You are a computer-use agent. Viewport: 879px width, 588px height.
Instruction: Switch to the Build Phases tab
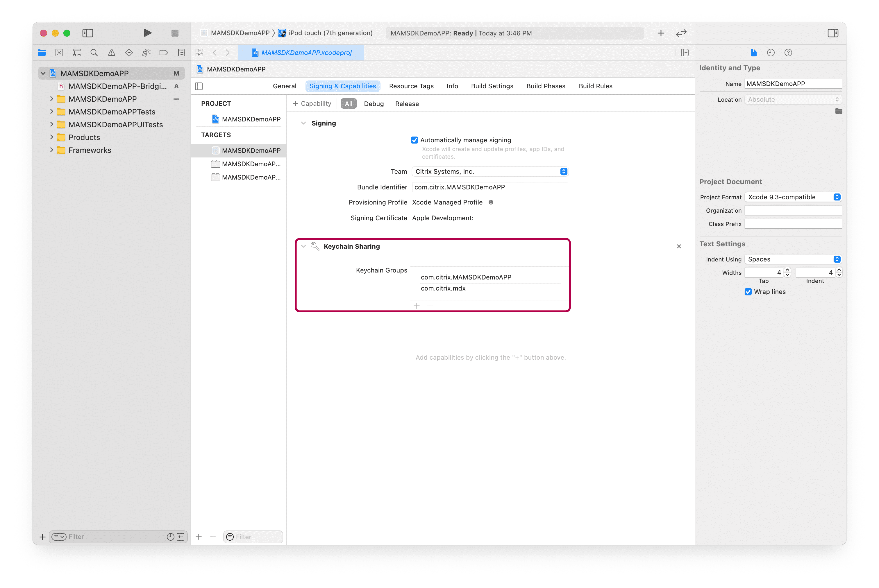546,86
